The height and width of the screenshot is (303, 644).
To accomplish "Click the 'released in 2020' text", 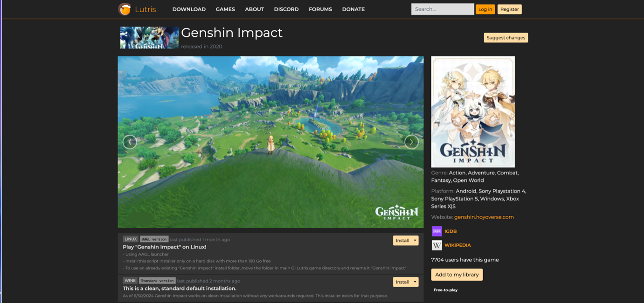I will (x=201, y=47).
